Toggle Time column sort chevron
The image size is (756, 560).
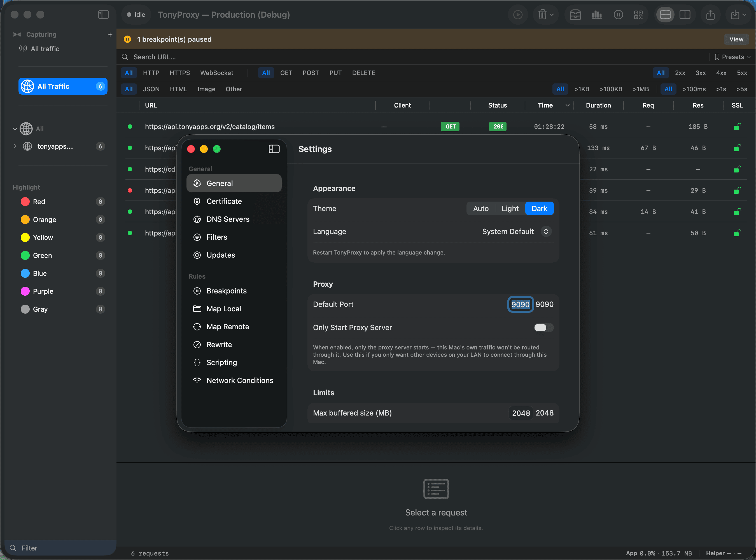[567, 106]
